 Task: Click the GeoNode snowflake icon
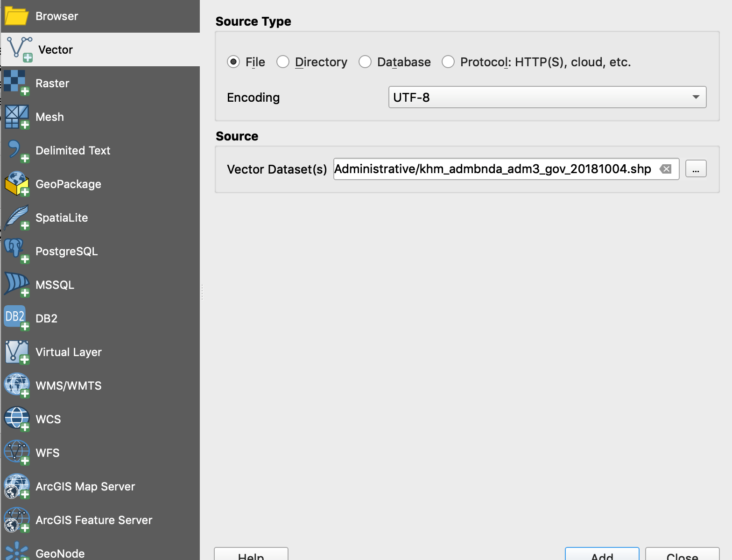click(x=17, y=552)
